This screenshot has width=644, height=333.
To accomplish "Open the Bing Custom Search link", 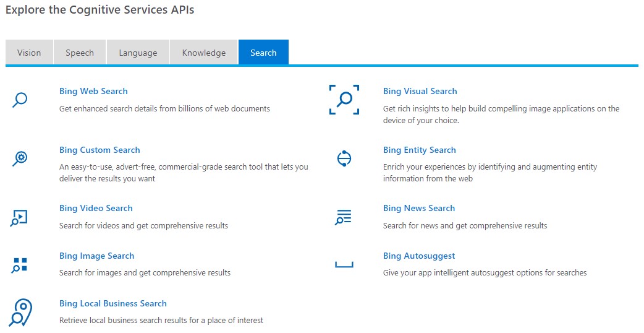I will (x=100, y=150).
